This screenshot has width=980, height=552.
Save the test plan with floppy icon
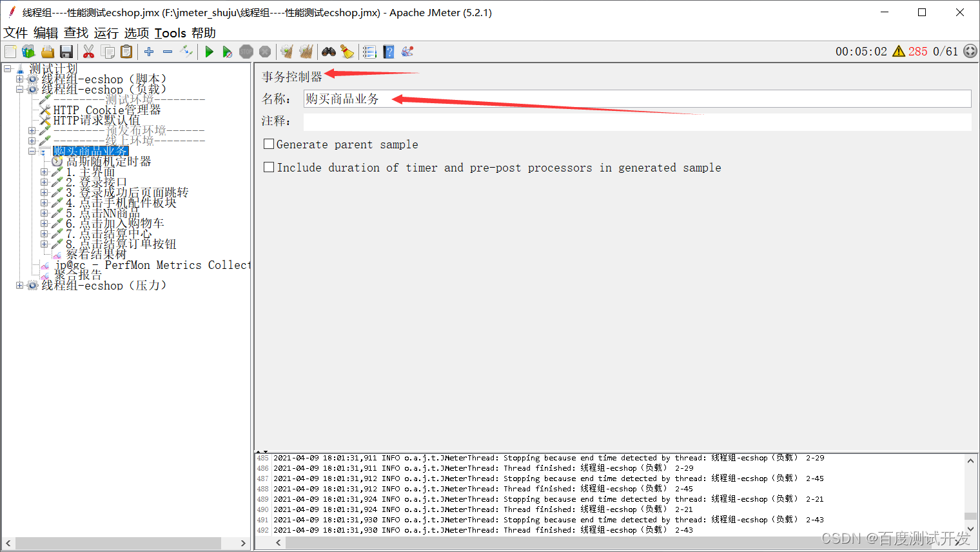pyautogui.click(x=66, y=52)
